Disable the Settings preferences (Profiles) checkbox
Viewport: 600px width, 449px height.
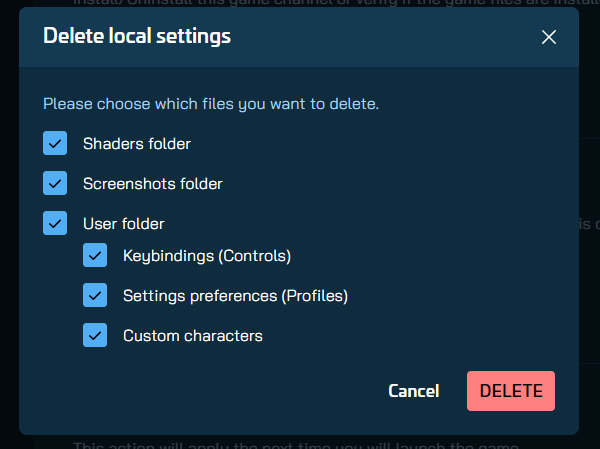[95, 296]
